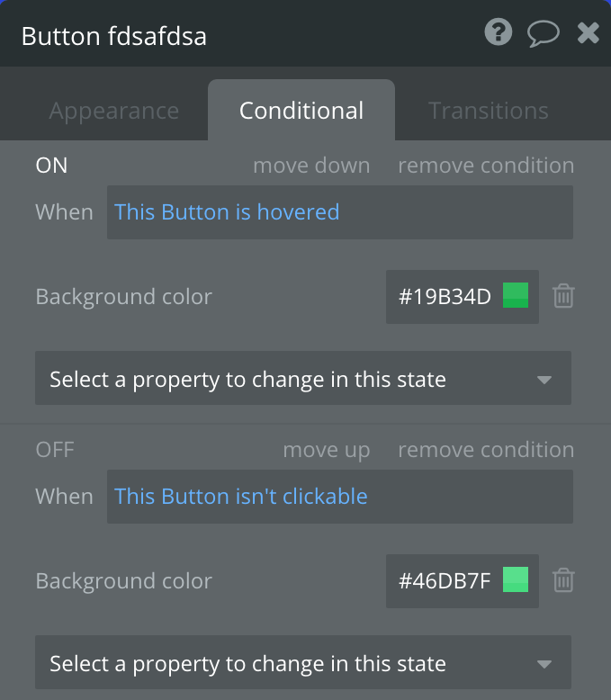Viewport: 611px width, 700px height.
Task: Edit the 'This Button is hovered' expression
Action: point(227,212)
